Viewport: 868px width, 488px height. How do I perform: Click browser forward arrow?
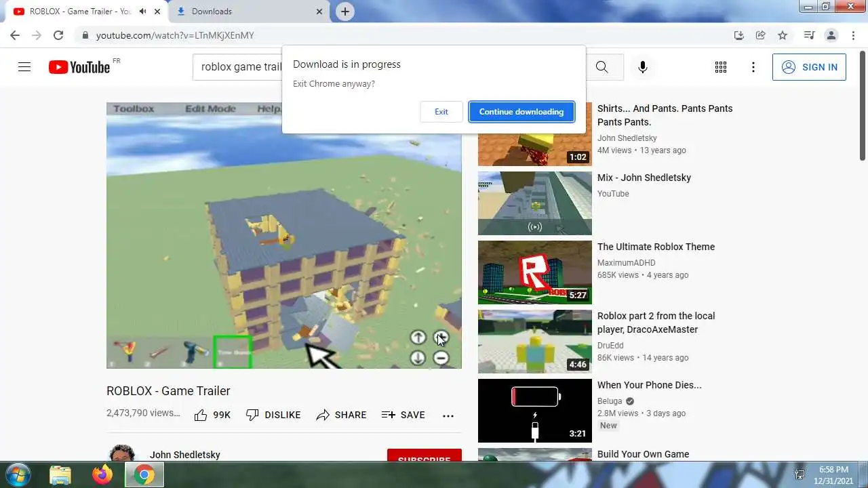[x=37, y=35]
